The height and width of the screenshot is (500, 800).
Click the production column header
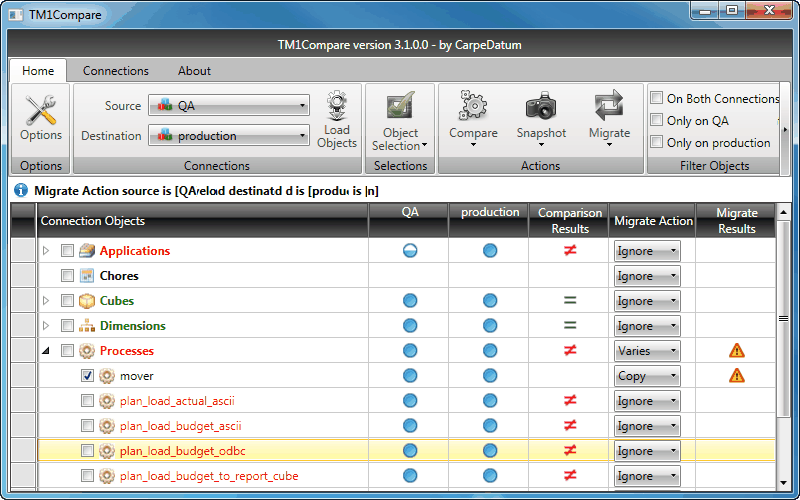(490, 220)
